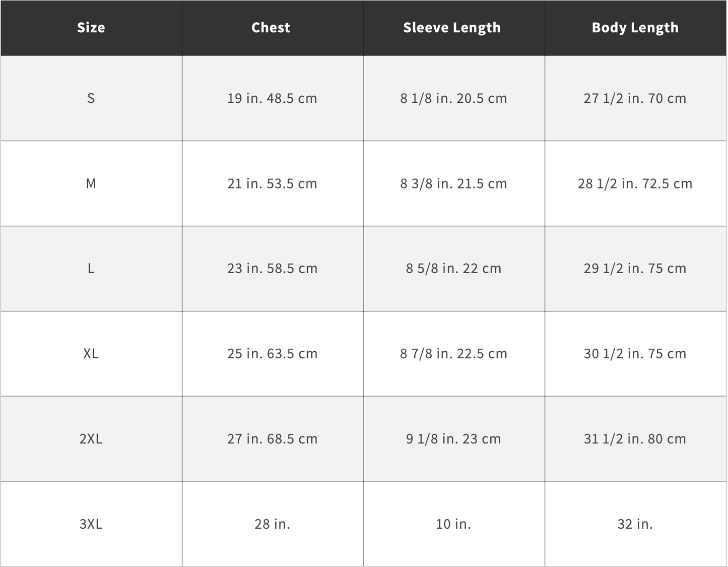Click the 8 7/8 in. 22.5 cm cell
Image resolution: width=728 pixels, height=567 pixels.
pyautogui.click(x=453, y=354)
